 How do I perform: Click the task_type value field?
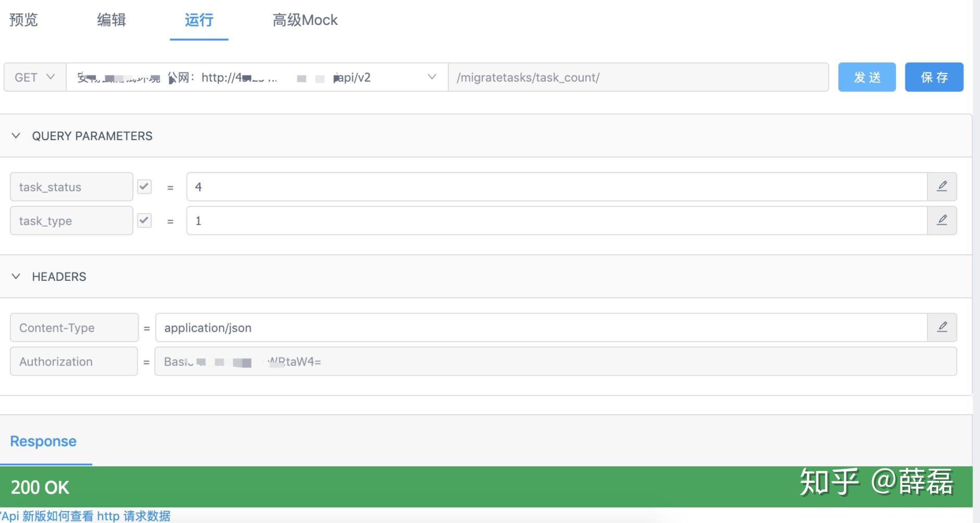(557, 220)
